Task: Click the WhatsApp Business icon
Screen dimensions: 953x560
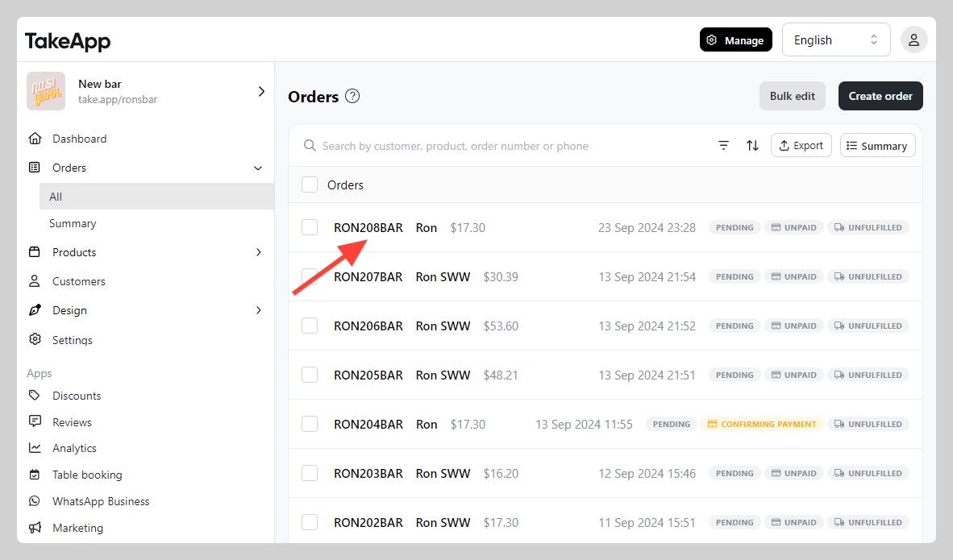Action: (35, 501)
